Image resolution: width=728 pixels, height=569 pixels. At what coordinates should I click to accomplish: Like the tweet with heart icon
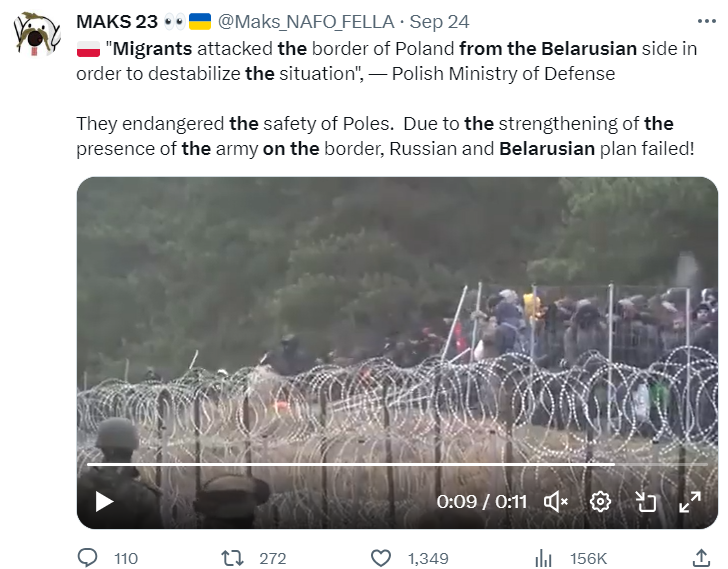[381, 558]
